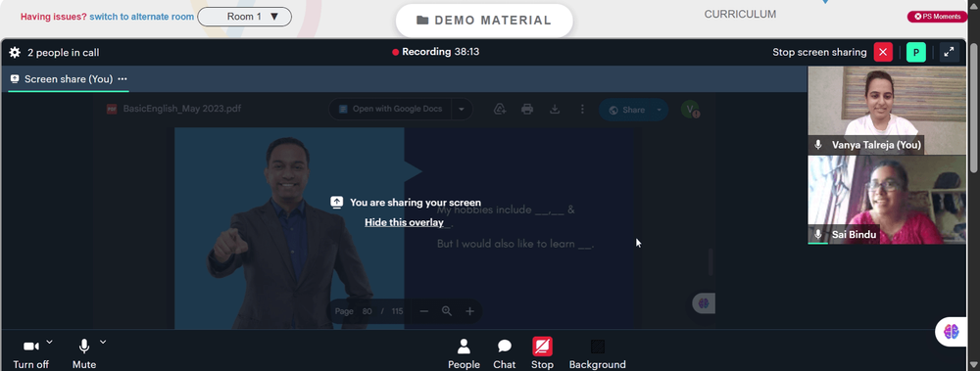Screen dimensions: 980x371
Task: Open the Chat panel
Action: click(505, 354)
